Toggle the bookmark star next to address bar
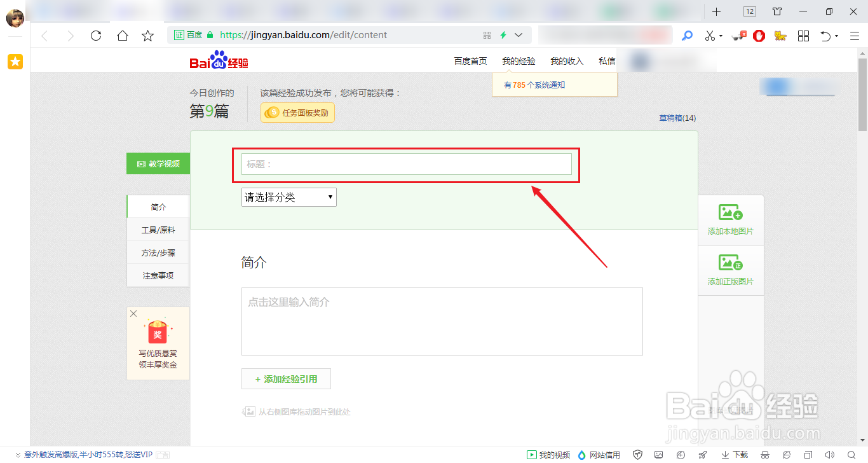 [147, 36]
